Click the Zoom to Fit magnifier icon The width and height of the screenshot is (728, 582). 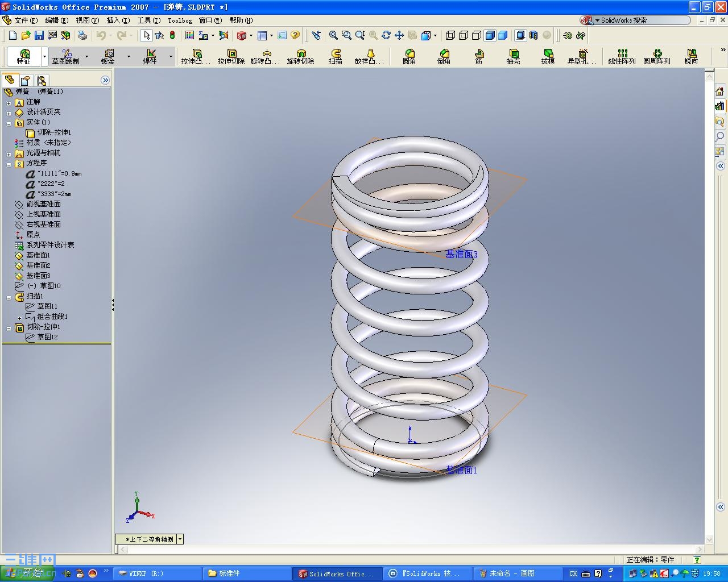334,35
